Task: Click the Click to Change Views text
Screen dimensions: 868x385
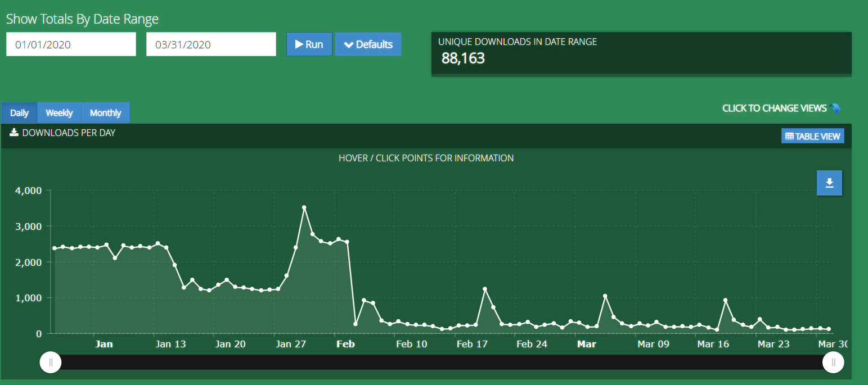Action: click(x=775, y=108)
